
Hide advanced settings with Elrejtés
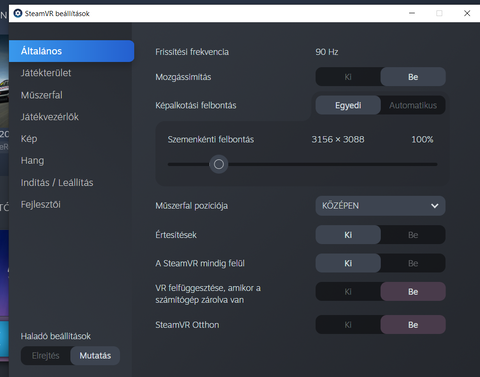tap(46, 356)
